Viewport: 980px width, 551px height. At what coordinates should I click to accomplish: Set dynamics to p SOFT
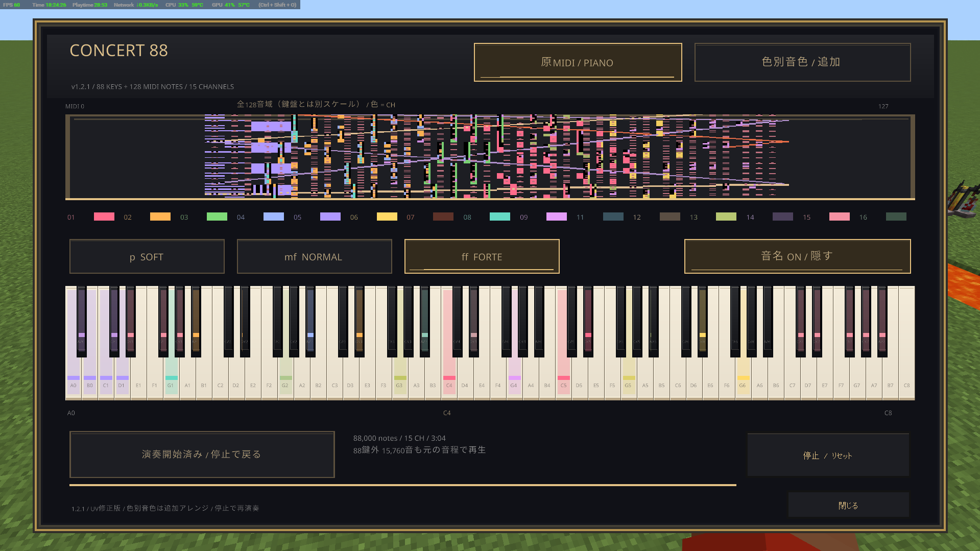click(147, 256)
